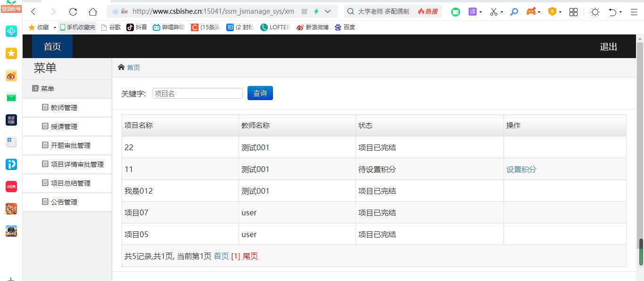Image resolution: width=644 pixels, height=281 pixels.
Task: Open the green mail sidebar icon
Action: click(11, 98)
